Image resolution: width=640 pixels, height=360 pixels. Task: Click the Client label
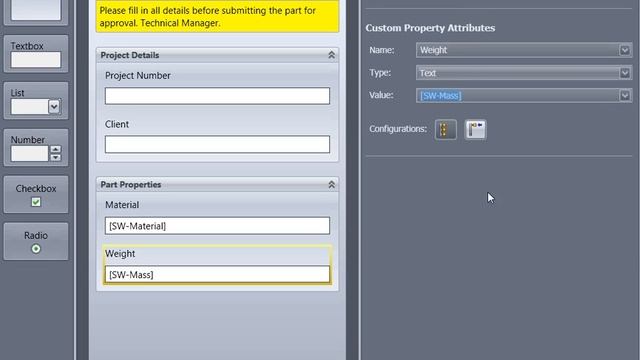[x=117, y=124]
